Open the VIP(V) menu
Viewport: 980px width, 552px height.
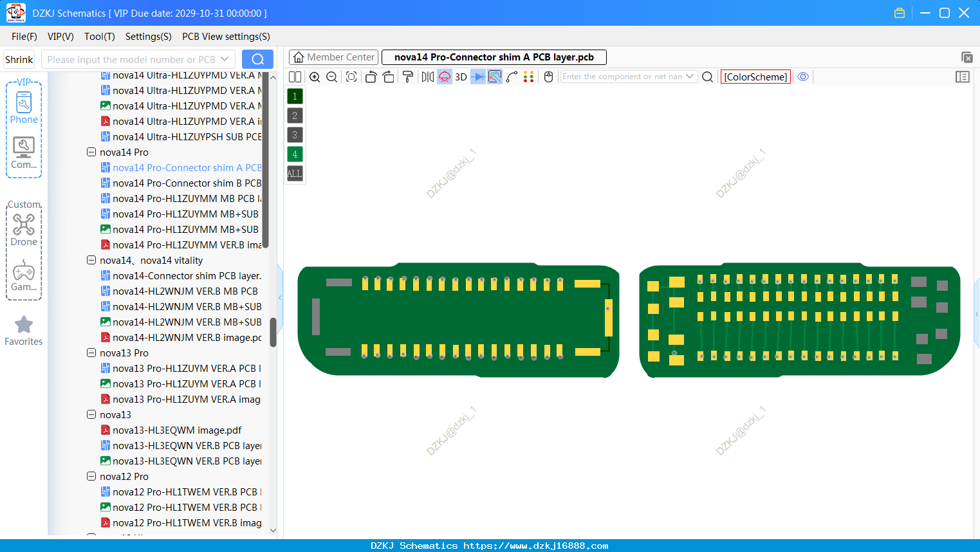pyautogui.click(x=60, y=37)
